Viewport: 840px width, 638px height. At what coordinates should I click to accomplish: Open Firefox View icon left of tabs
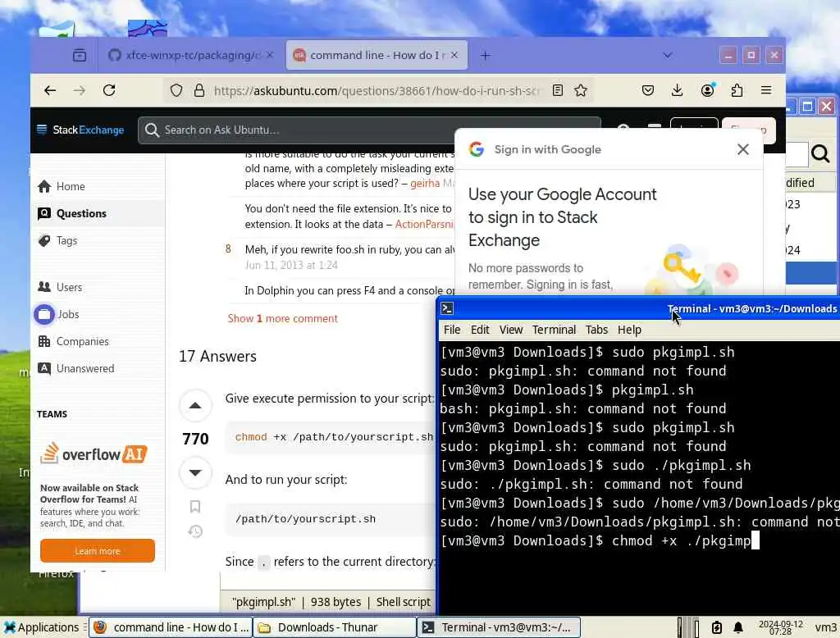[80, 55]
